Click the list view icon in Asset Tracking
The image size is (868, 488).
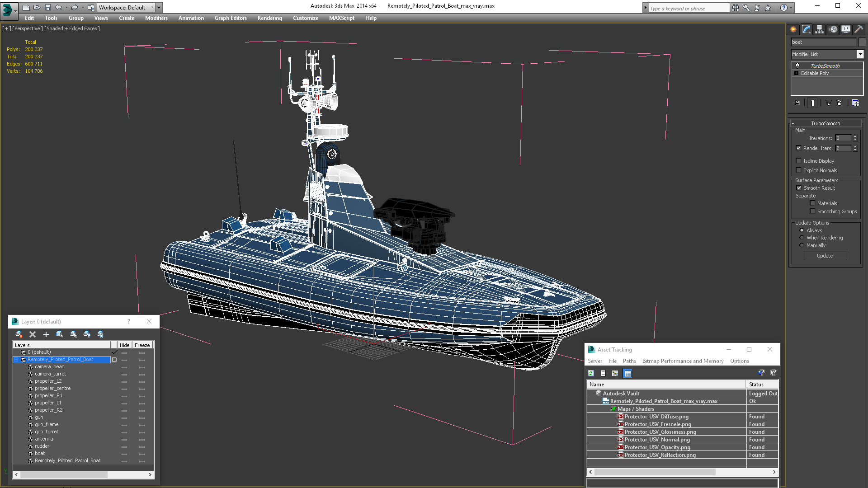click(604, 373)
